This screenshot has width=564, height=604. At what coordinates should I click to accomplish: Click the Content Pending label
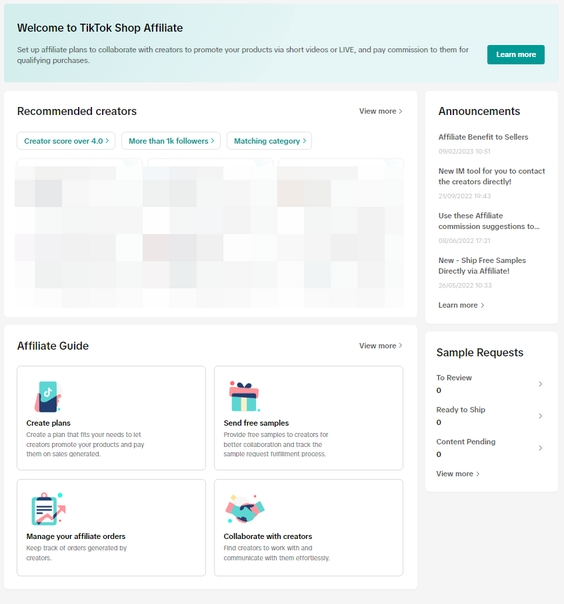466,442
